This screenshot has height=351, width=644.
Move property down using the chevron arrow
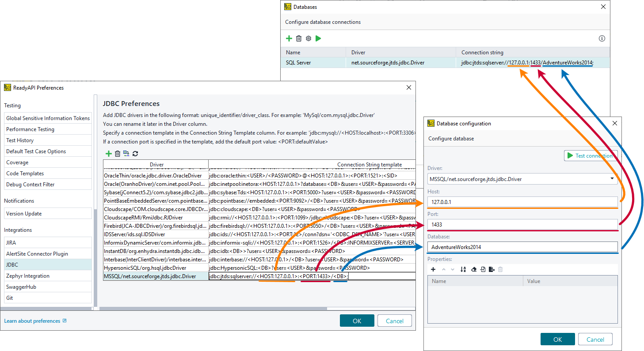(x=452, y=269)
